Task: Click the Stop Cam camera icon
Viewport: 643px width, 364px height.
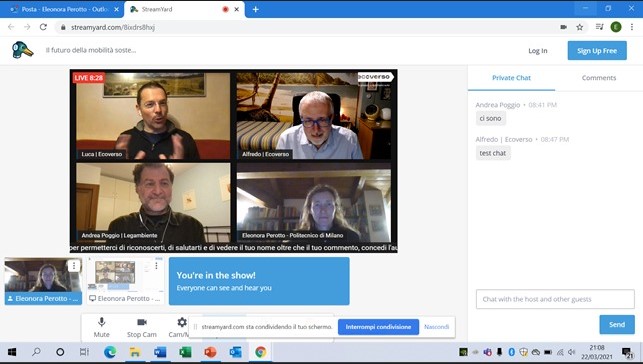Action: click(142, 322)
